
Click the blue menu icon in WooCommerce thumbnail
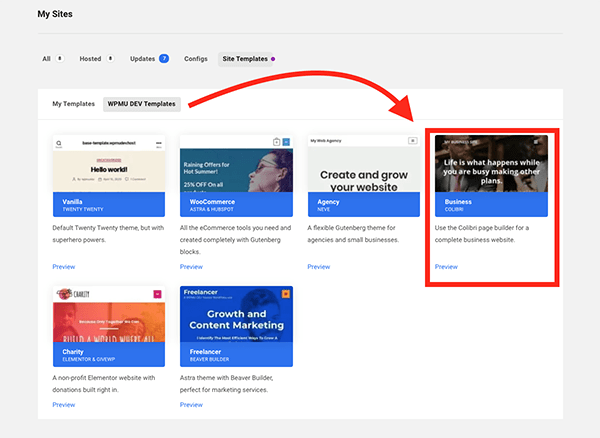pyautogui.click(x=286, y=142)
